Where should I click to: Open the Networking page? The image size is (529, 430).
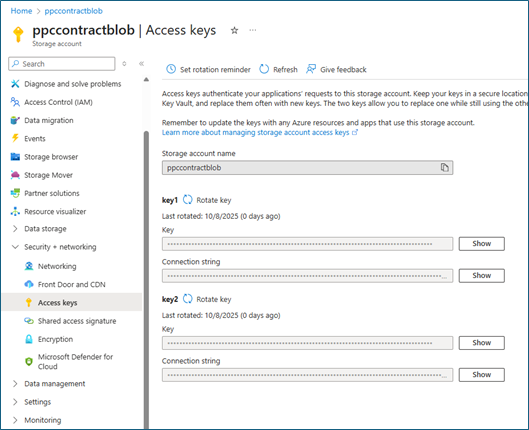pyautogui.click(x=57, y=266)
